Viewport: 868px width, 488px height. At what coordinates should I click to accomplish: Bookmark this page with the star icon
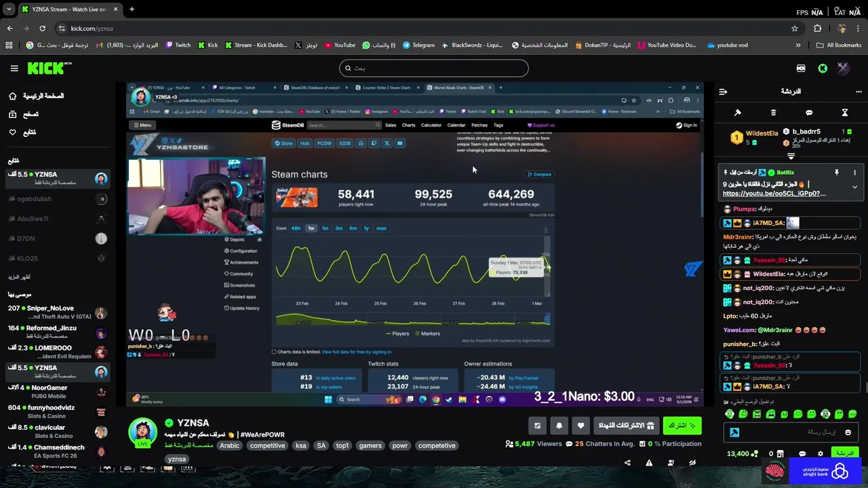(x=795, y=28)
